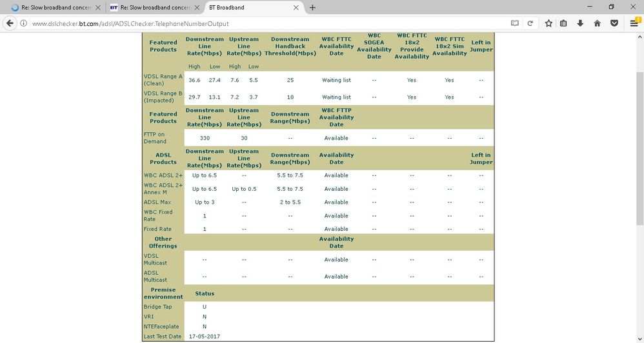Show bookmarks list icon
This screenshot has height=343, width=644.
point(563,23)
